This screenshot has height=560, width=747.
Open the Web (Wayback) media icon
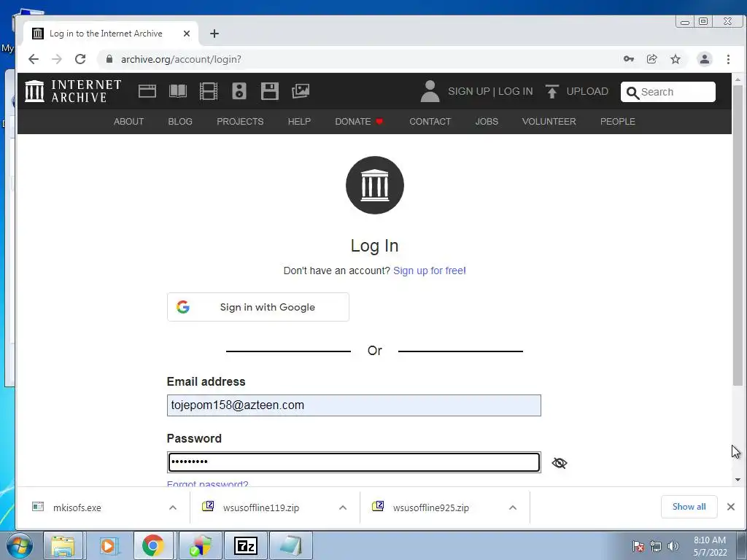(147, 91)
